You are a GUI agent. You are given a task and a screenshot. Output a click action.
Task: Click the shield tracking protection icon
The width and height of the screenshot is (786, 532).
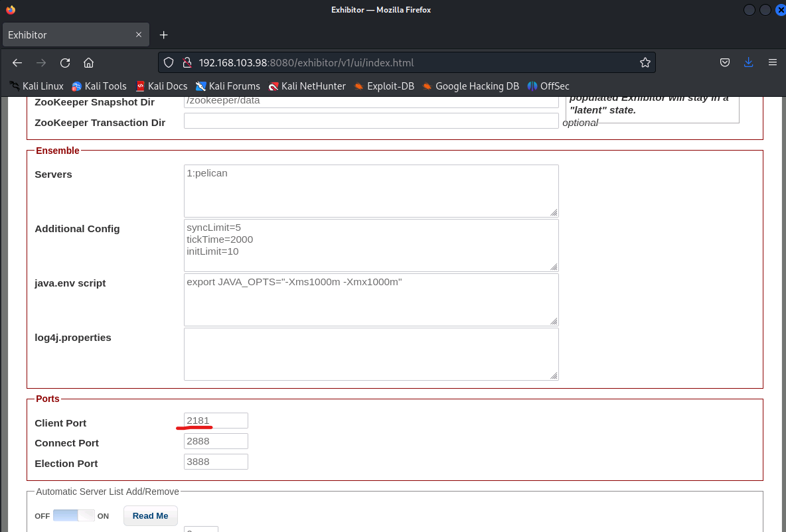169,62
